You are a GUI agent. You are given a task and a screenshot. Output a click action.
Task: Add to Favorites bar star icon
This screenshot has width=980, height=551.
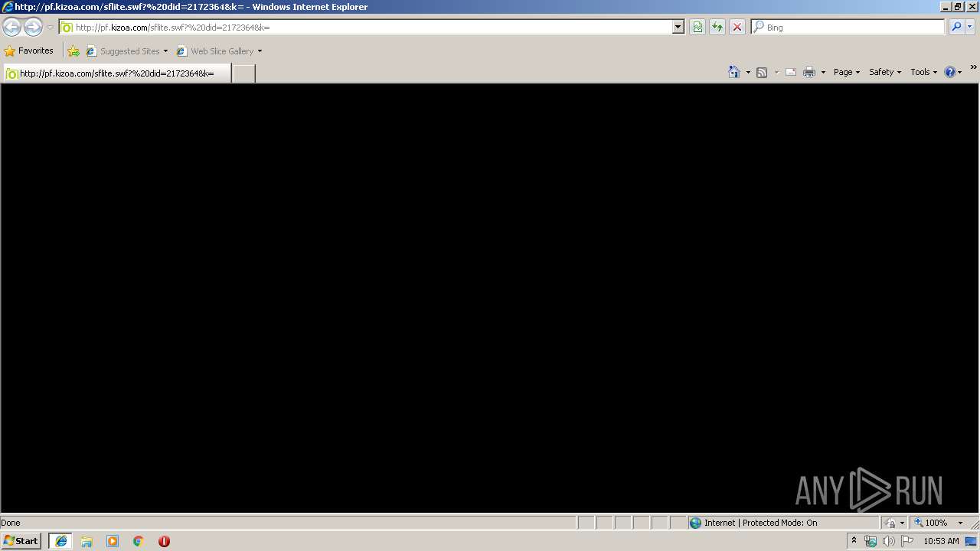click(73, 51)
